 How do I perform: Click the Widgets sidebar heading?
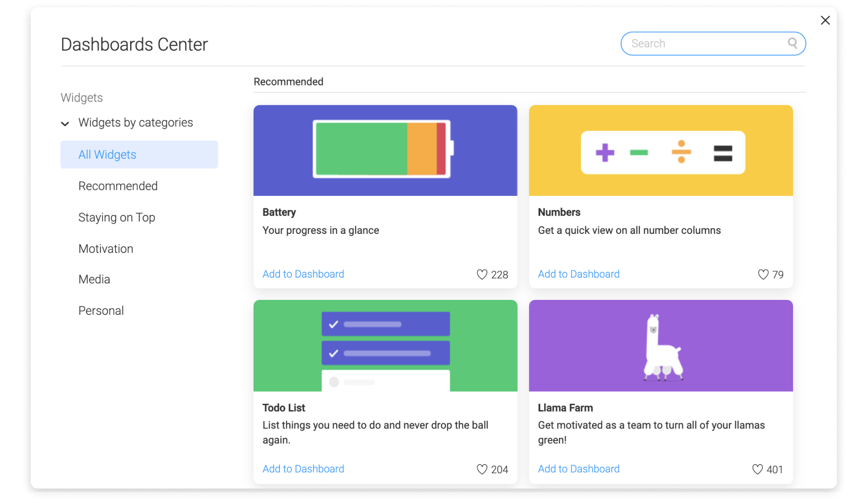(x=82, y=98)
